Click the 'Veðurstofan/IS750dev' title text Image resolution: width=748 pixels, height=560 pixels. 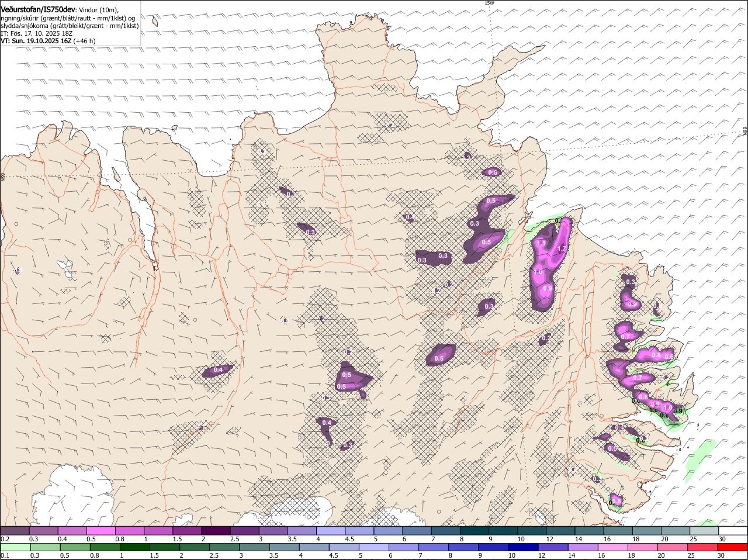pyautogui.click(x=38, y=10)
